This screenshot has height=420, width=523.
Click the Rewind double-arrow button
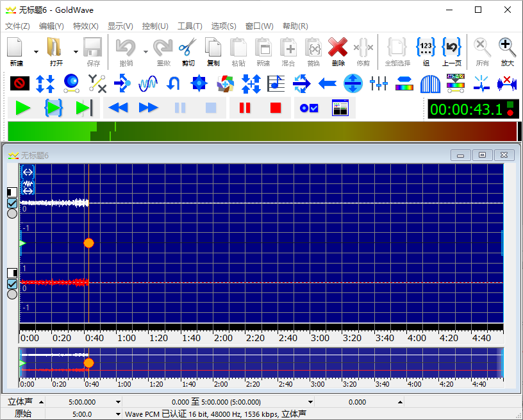(x=119, y=108)
